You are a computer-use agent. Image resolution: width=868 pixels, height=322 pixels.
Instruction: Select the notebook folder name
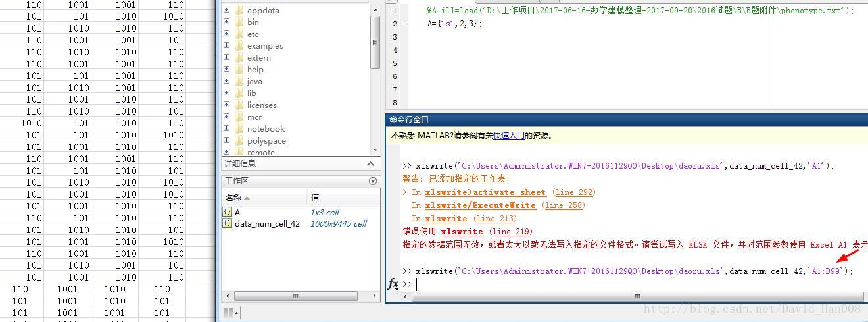pos(266,128)
